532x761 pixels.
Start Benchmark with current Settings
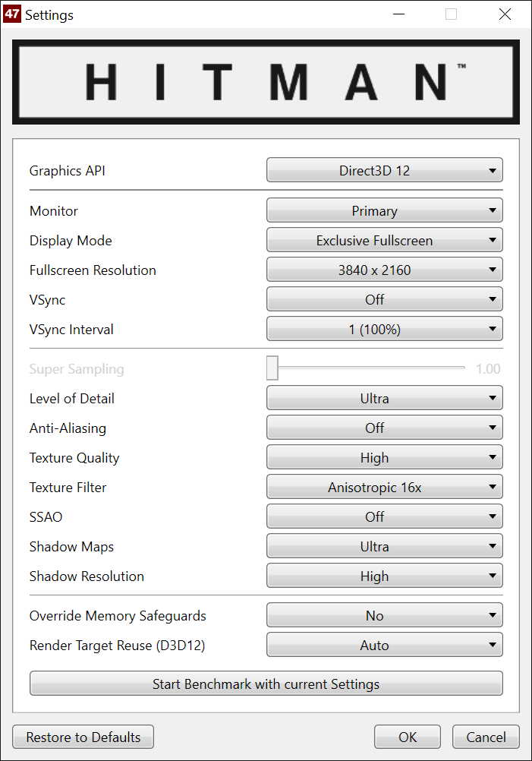click(x=266, y=684)
